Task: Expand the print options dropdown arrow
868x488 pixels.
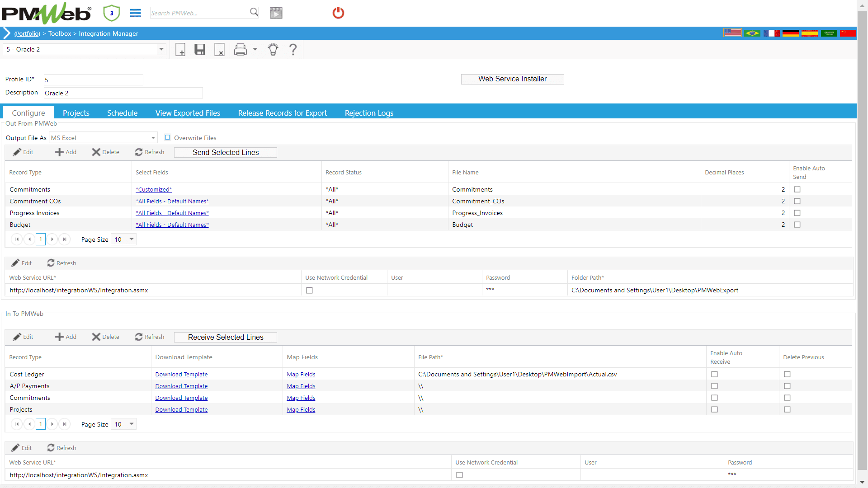Action: pos(255,50)
